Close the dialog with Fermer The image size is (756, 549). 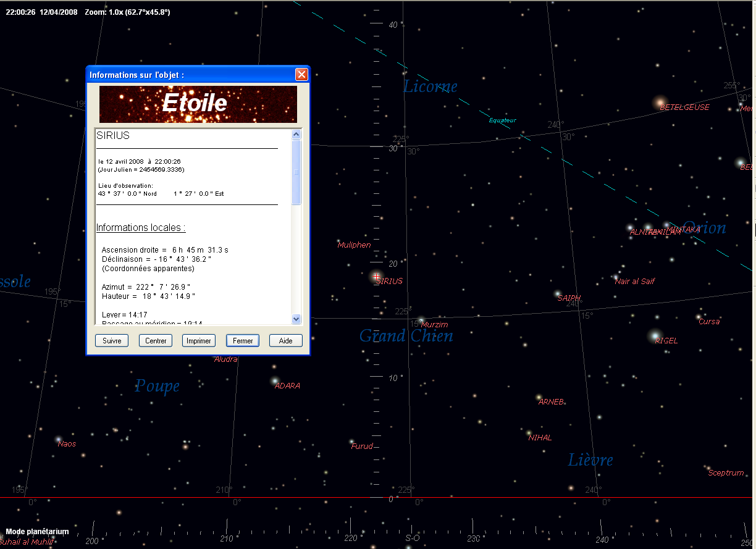[243, 341]
